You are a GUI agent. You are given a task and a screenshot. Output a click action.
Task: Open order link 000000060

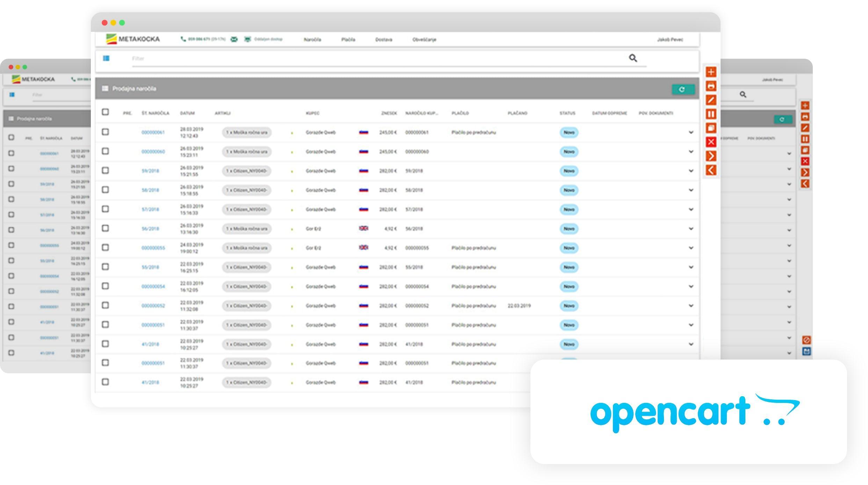coord(153,152)
